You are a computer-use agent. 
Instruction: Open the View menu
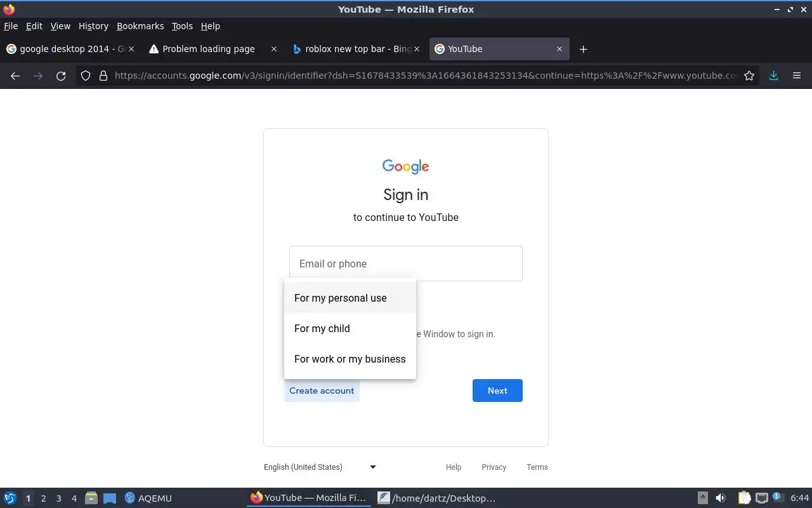click(60, 26)
